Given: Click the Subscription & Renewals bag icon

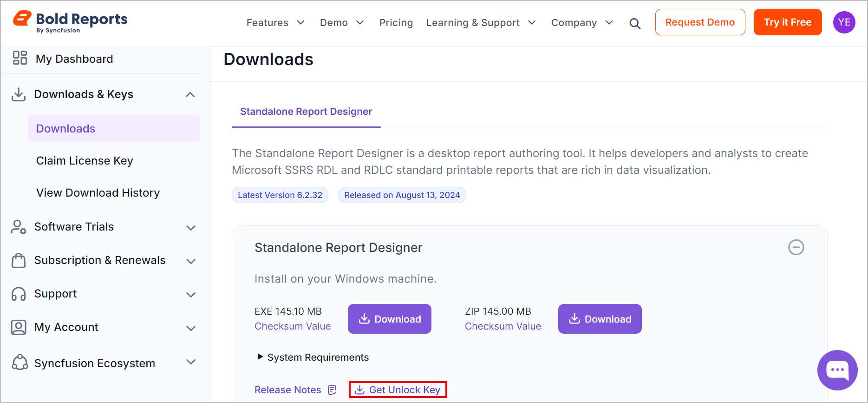Looking at the screenshot, I should tap(19, 260).
